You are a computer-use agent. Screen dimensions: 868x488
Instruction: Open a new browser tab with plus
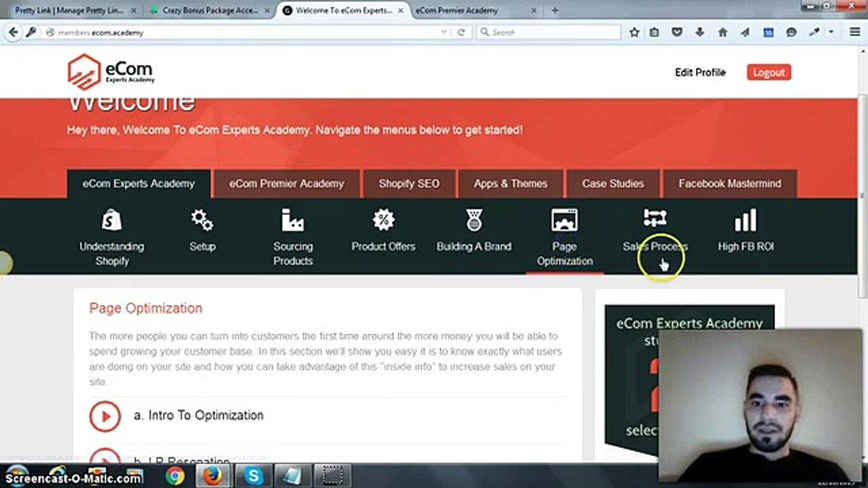pos(555,10)
